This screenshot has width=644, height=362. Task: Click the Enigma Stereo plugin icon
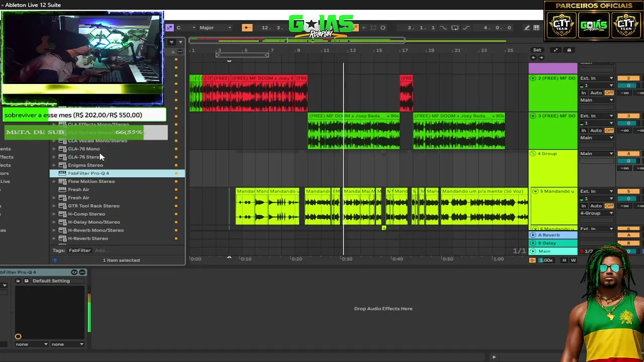[62, 165]
